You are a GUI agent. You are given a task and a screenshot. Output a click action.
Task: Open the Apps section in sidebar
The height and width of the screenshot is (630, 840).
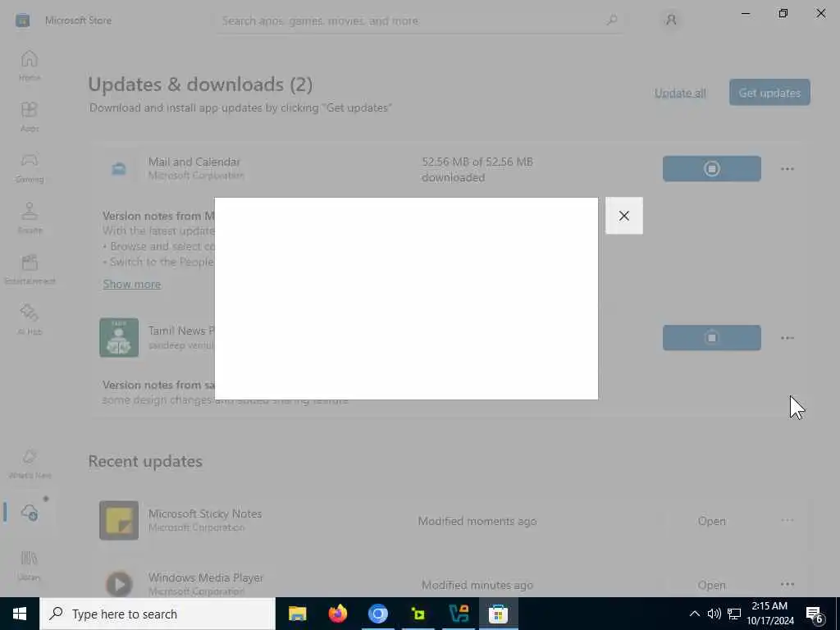click(30, 116)
